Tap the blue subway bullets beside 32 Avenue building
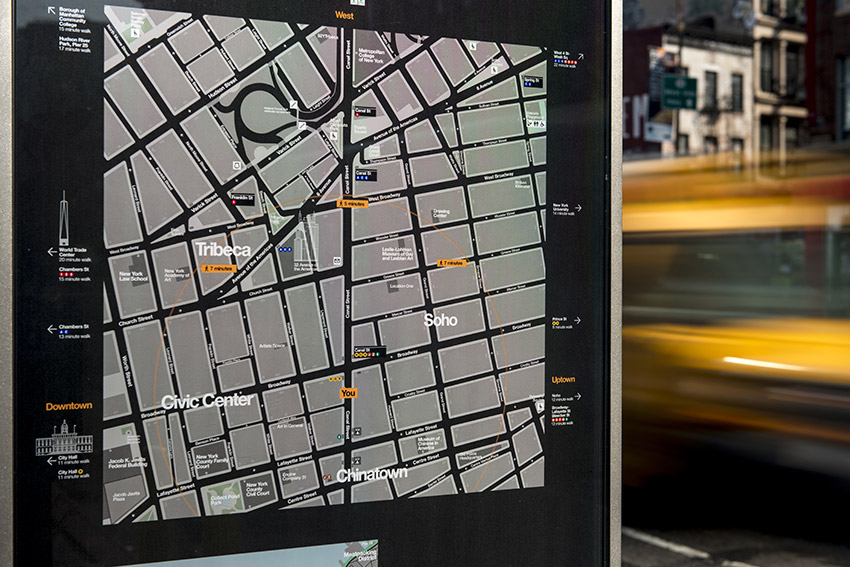The width and height of the screenshot is (850, 567). (285, 250)
